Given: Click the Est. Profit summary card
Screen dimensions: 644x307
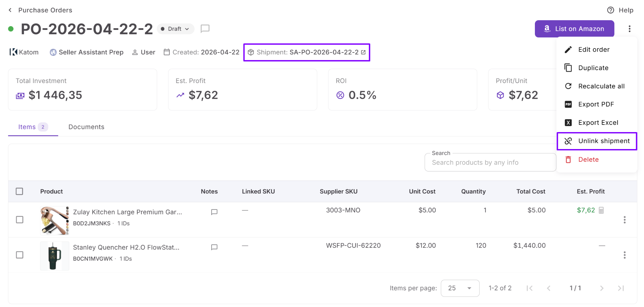Looking at the screenshot, I should click(x=242, y=90).
